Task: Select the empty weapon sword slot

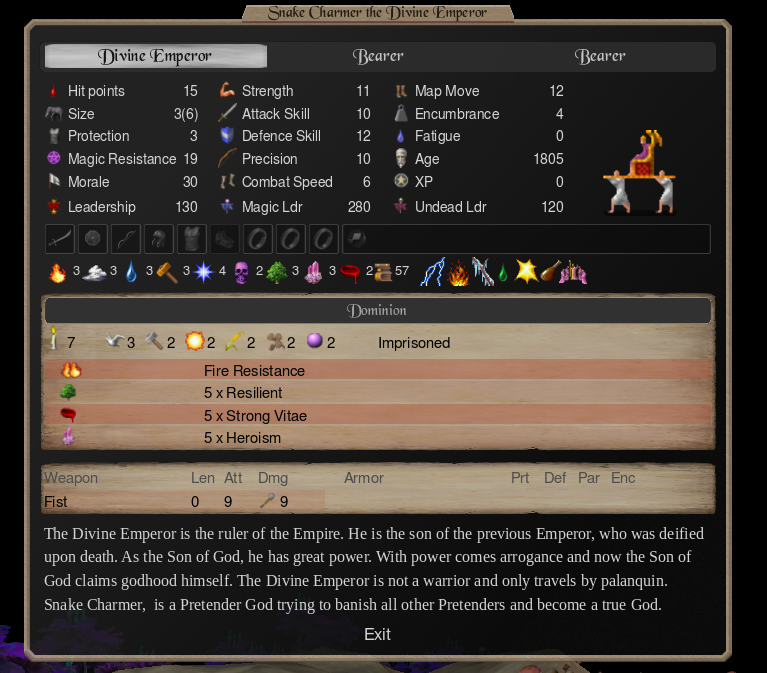Action: (x=60, y=239)
